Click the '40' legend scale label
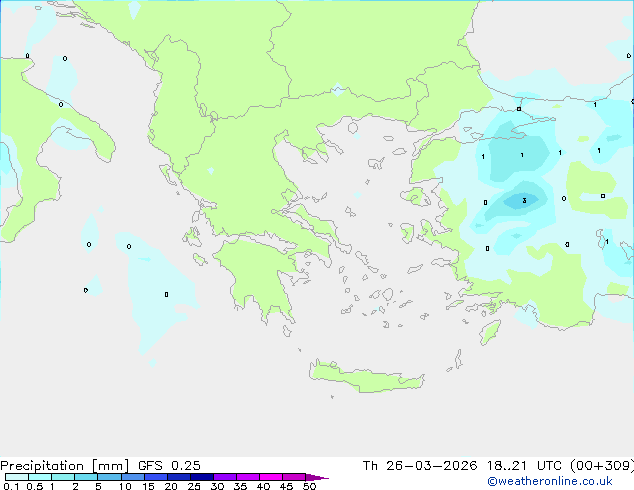 click(263, 486)
